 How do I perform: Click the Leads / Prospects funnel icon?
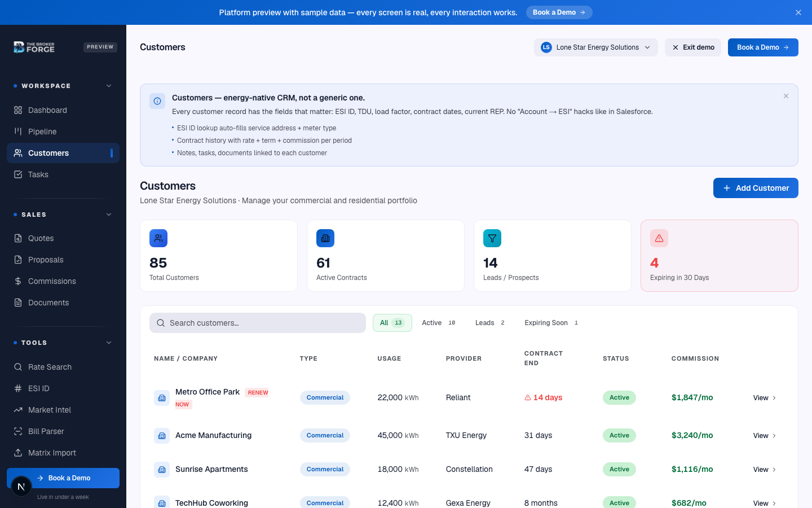coord(492,238)
